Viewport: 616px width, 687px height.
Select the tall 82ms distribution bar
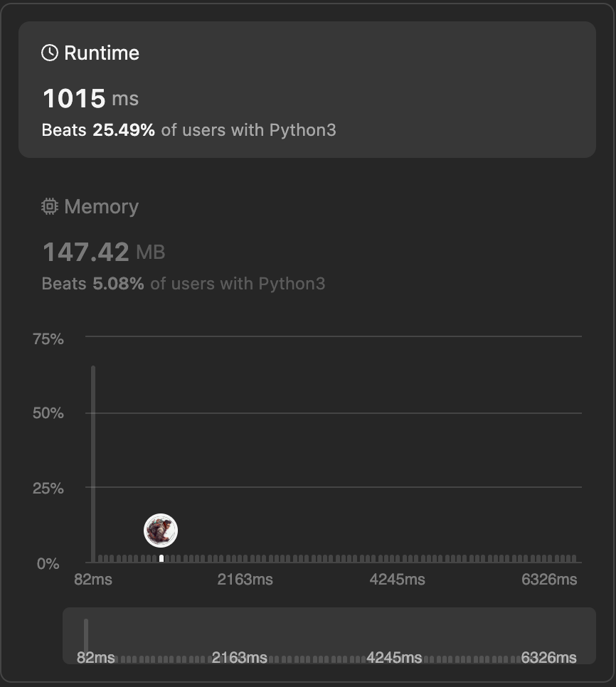pos(93,464)
